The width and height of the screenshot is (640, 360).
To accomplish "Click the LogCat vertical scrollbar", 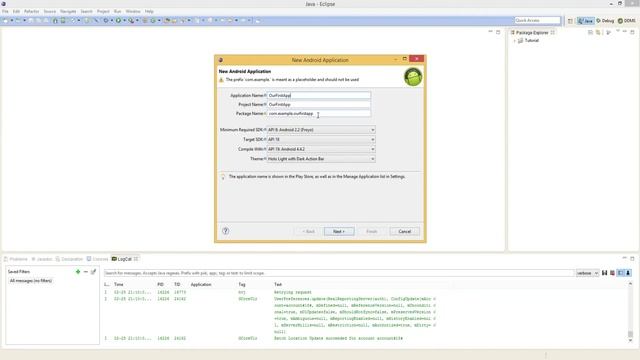I will point(630,311).
